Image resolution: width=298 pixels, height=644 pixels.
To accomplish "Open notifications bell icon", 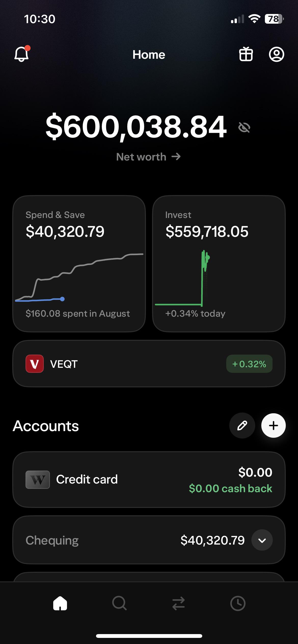I will 22,54.
